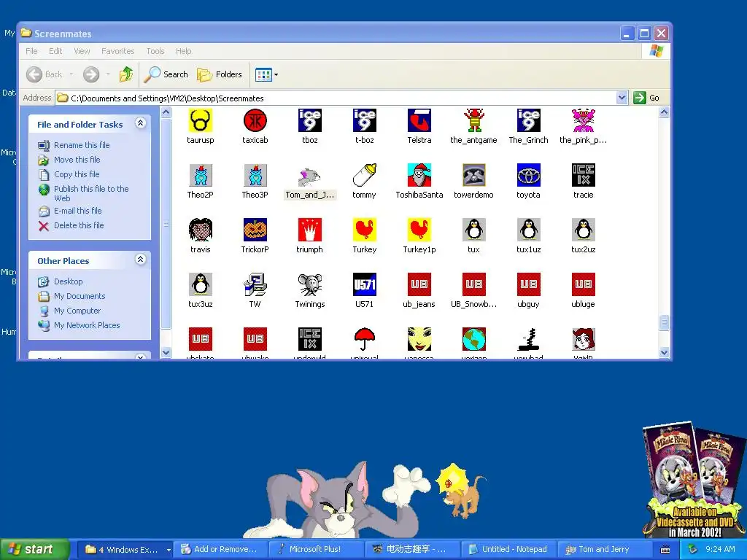The width and height of the screenshot is (747, 560).
Task: Select the ToshibaSanta icon
Action: coord(419,175)
